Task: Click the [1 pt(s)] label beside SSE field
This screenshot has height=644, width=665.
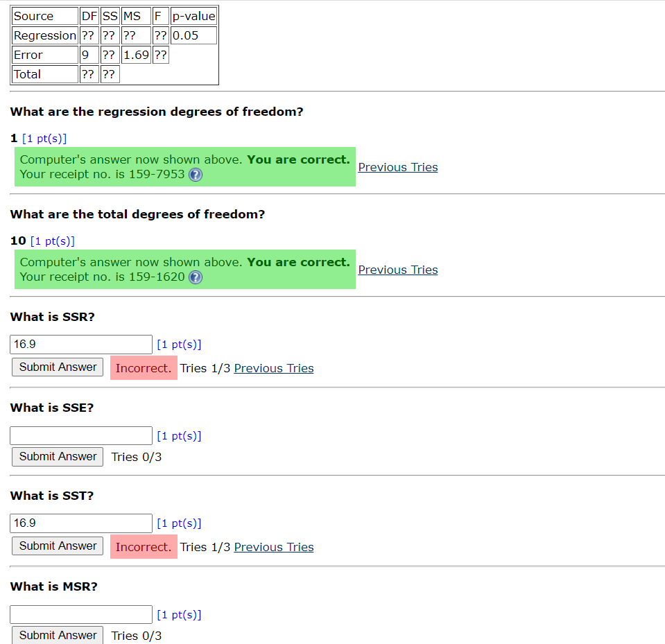Action: coord(179,436)
